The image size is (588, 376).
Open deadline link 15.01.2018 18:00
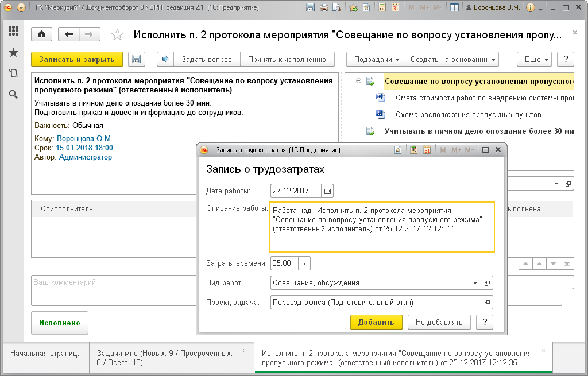coord(84,148)
